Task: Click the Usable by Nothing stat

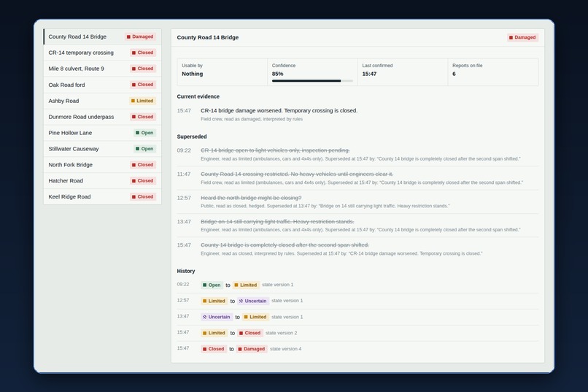Action: click(222, 72)
